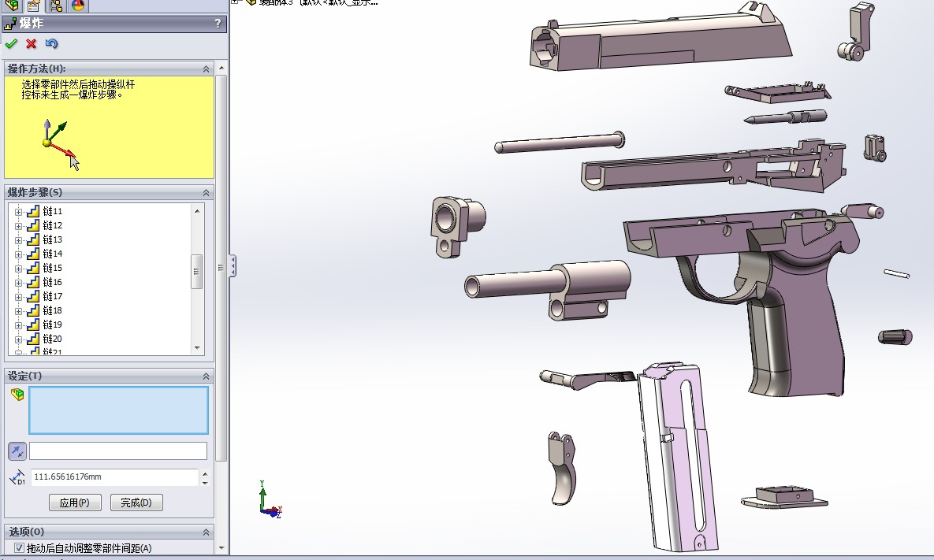Click the reverse direction arrows button

pos(17,451)
